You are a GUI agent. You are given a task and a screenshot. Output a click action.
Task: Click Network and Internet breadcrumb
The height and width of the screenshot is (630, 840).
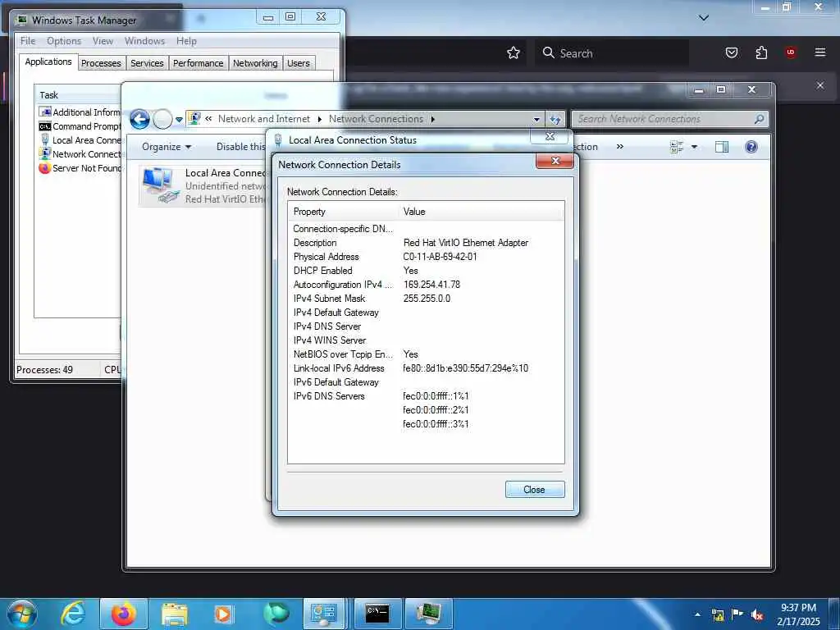pyautogui.click(x=263, y=119)
